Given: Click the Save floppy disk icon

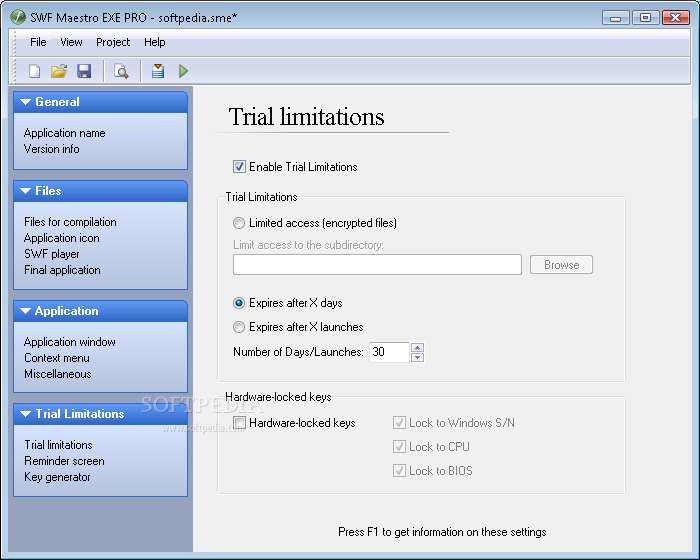Looking at the screenshot, I should point(84,71).
